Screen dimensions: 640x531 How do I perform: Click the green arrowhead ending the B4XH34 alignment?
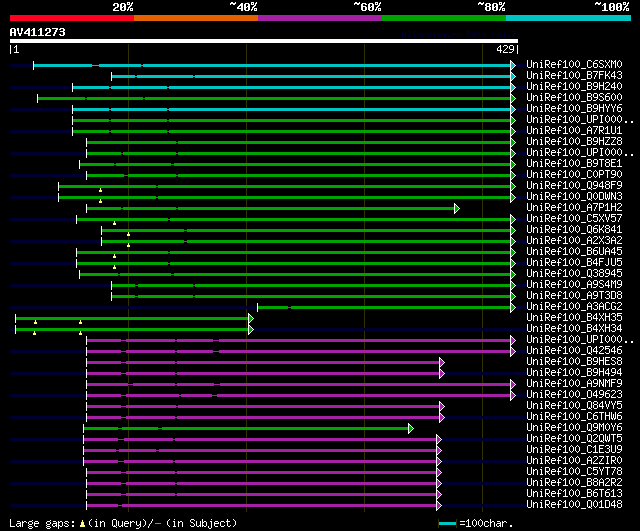tap(251, 329)
